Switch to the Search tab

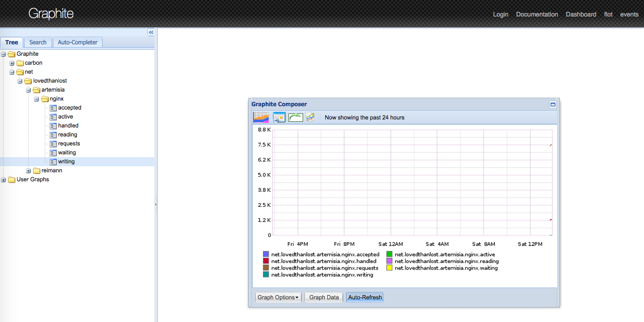38,42
